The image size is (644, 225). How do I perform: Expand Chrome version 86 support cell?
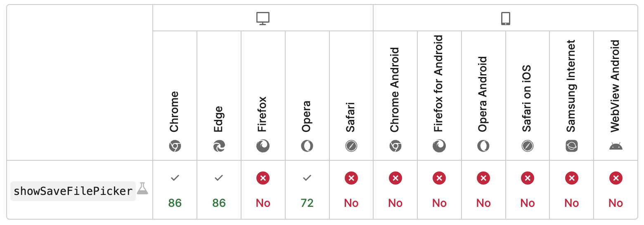175,190
